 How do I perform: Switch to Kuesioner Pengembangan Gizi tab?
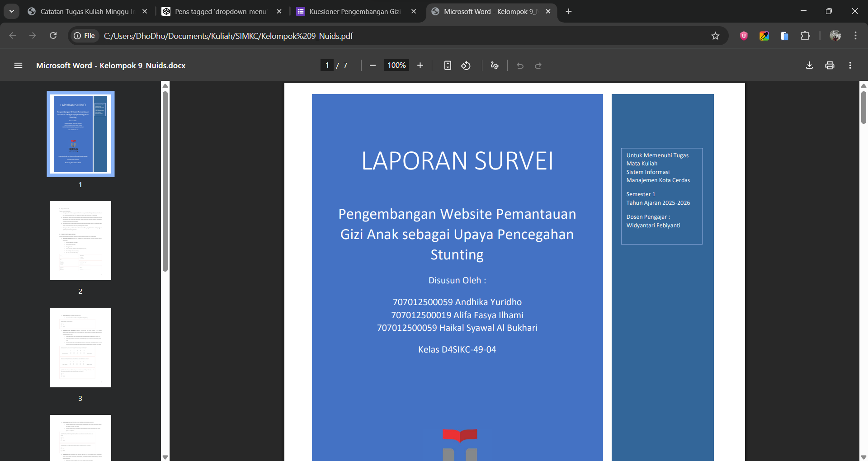point(355,11)
